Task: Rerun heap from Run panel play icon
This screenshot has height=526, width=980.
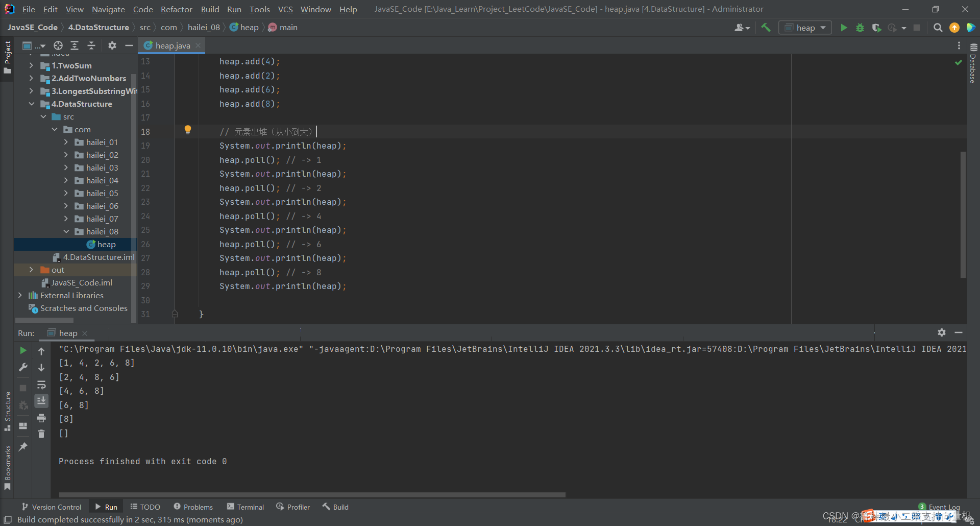Action: click(x=23, y=350)
